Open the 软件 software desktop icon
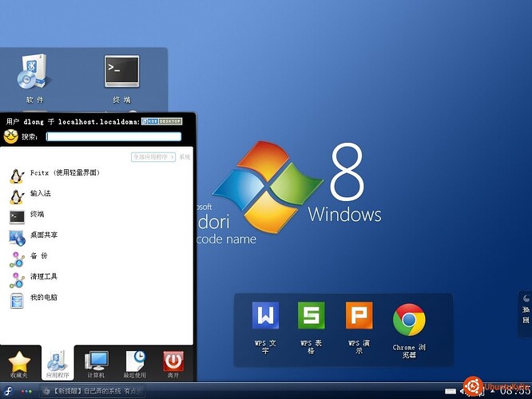Viewport: 532px width, 399px height. [34, 78]
